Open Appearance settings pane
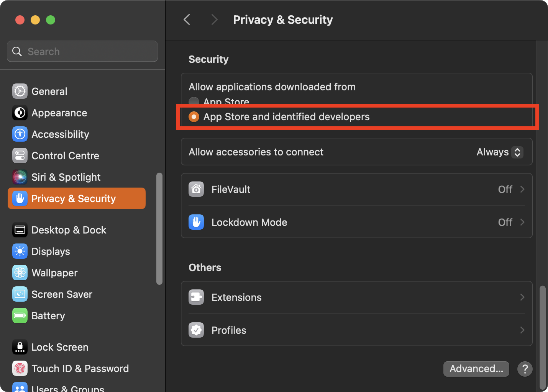This screenshot has width=548, height=392. (x=77, y=113)
